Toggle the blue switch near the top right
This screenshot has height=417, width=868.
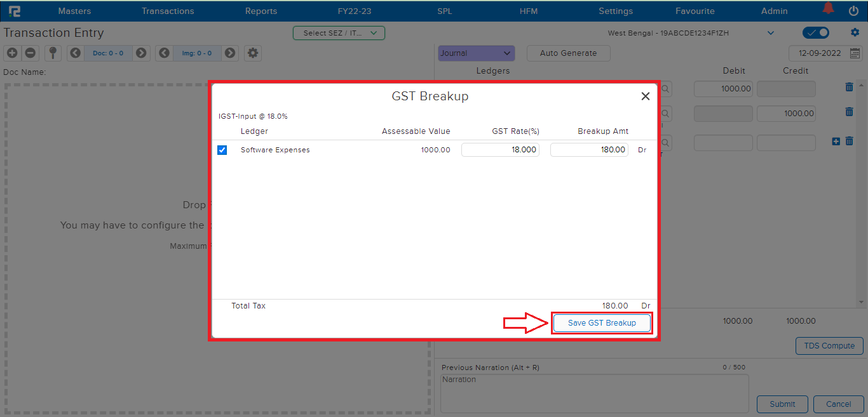coord(816,32)
